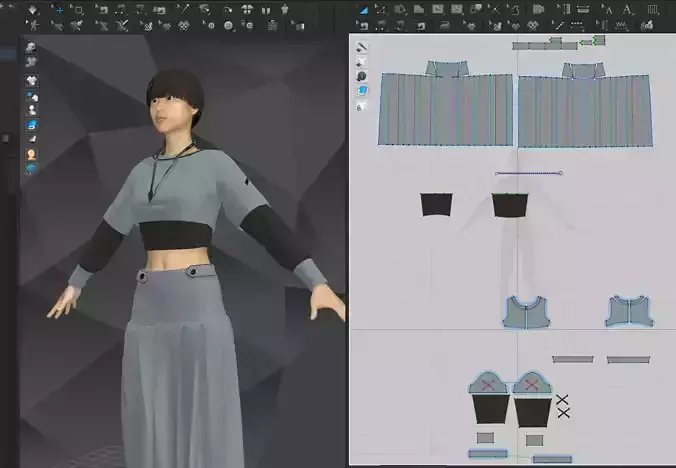Select the diagonal-line Segment Topstitch tool
This screenshot has width=676, height=468.
[558, 26]
